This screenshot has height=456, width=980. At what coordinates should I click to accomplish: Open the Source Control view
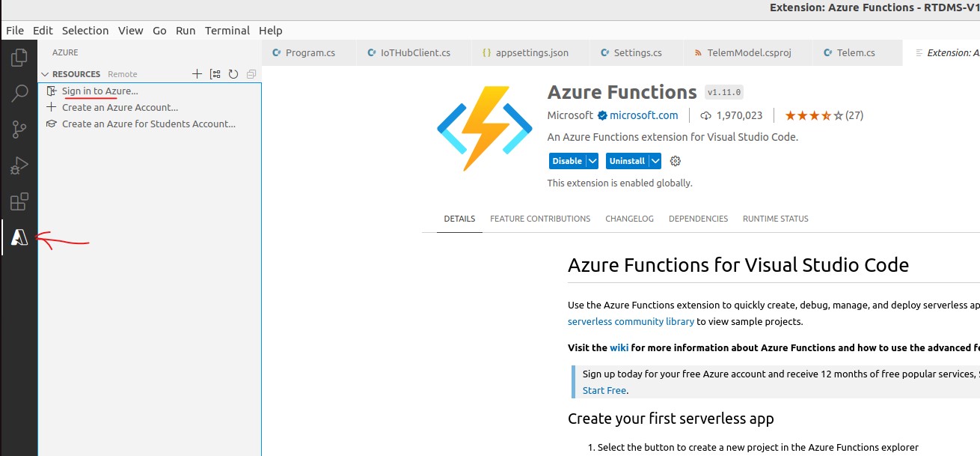[x=19, y=130]
